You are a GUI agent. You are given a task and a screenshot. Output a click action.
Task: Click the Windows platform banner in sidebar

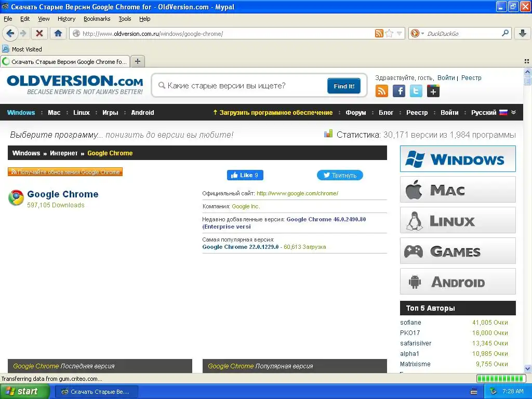click(x=458, y=159)
